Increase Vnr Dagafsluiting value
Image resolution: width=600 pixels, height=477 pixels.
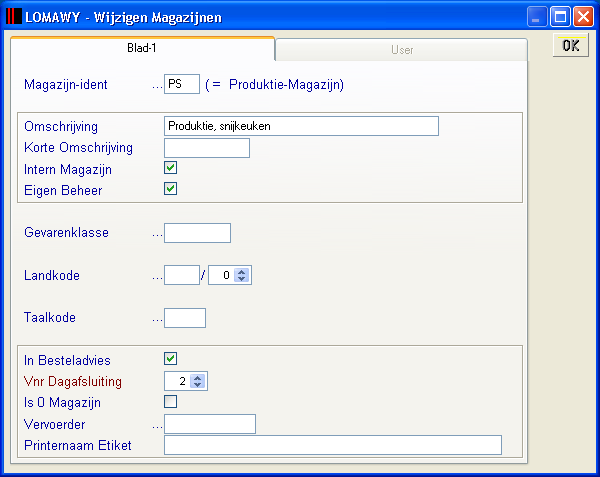[197, 378]
